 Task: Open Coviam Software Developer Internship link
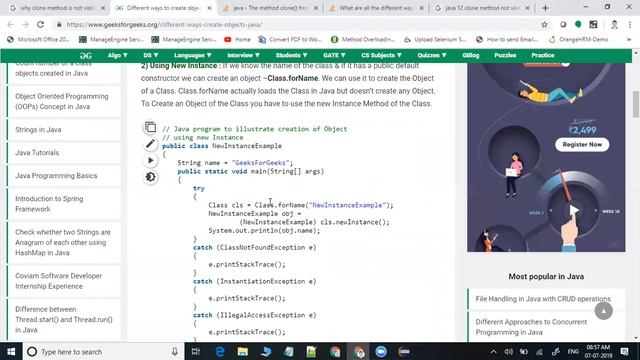click(58, 281)
